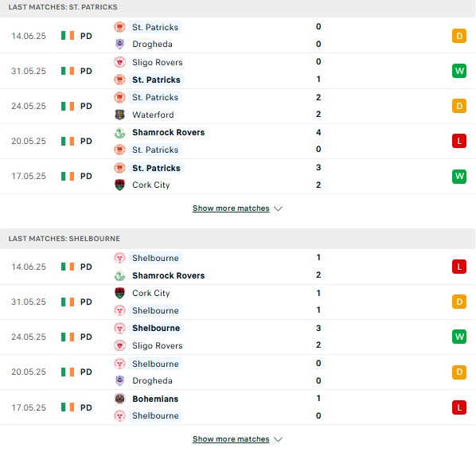Click the red L badge for Shamrock Rovers 4-0 result
Image resolution: width=476 pixels, height=452 pixels.
tap(459, 141)
